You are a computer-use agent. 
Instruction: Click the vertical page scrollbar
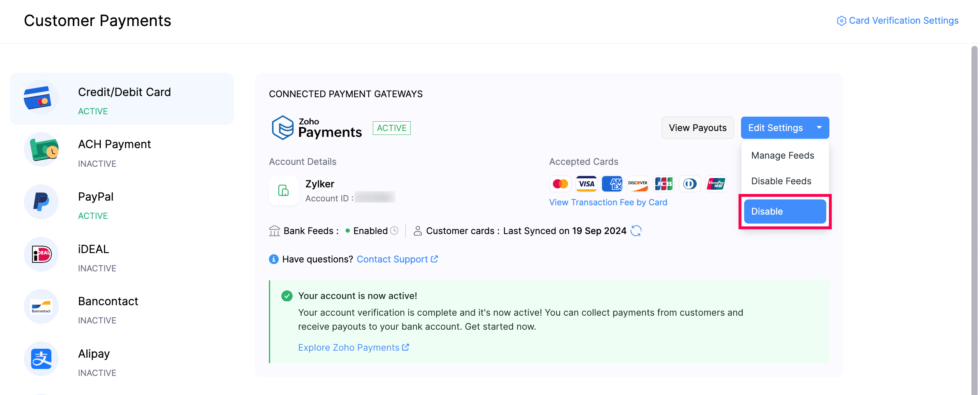[974, 218]
